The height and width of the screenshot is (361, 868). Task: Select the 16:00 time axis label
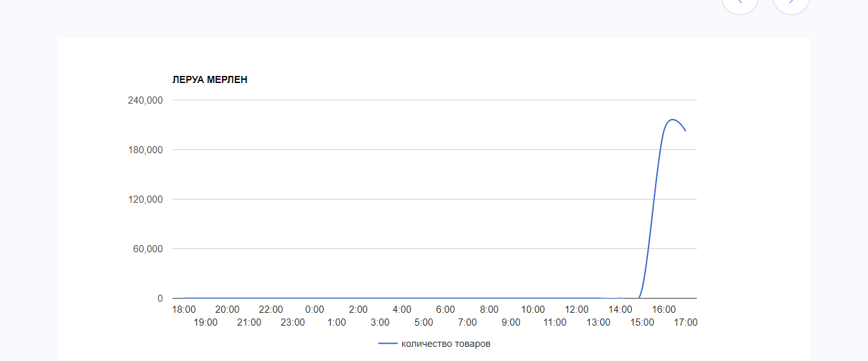[664, 310]
